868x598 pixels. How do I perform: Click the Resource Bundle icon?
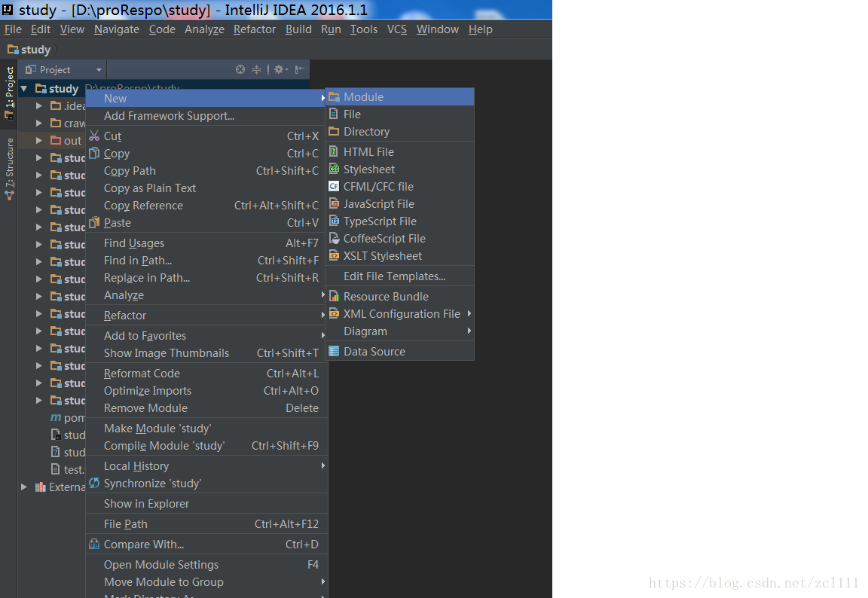click(334, 296)
